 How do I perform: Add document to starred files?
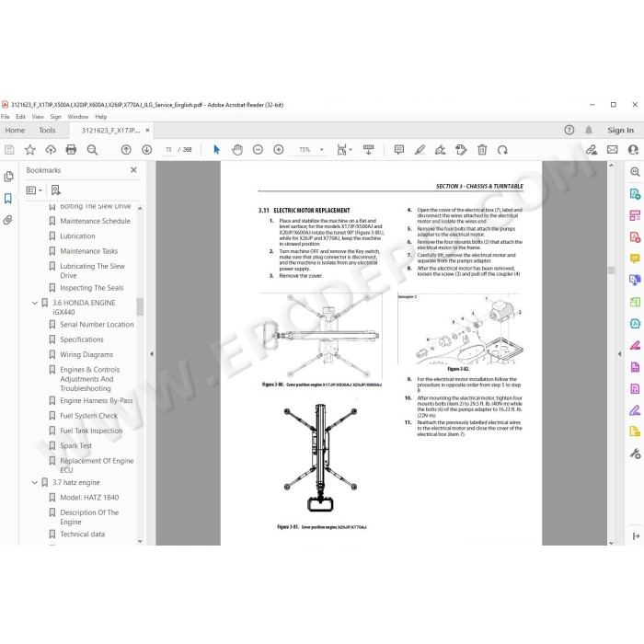(x=30, y=150)
